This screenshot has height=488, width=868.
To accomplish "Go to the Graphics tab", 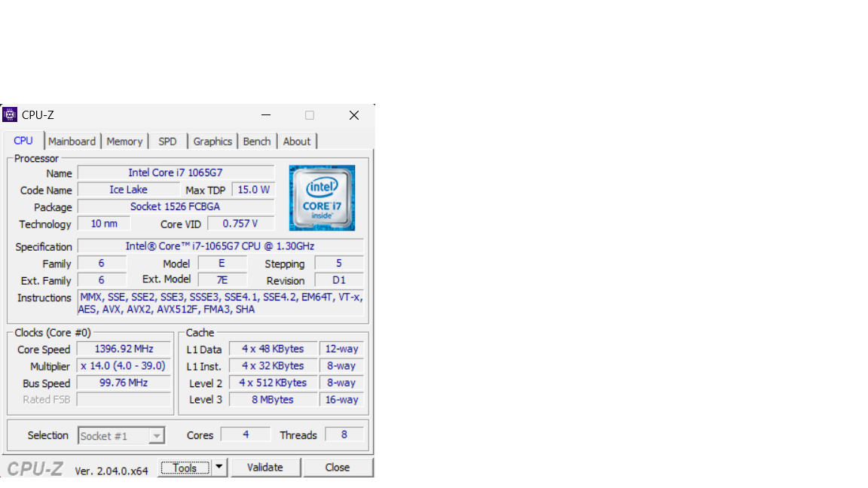I will pos(212,141).
